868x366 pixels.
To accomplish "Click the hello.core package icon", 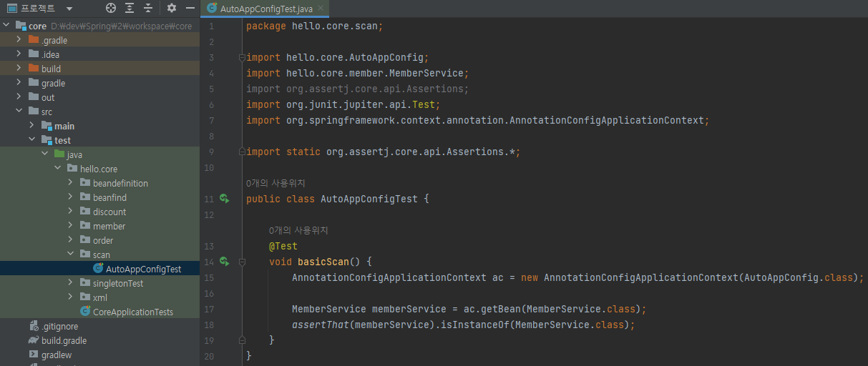I will pyautogui.click(x=72, y=169).
